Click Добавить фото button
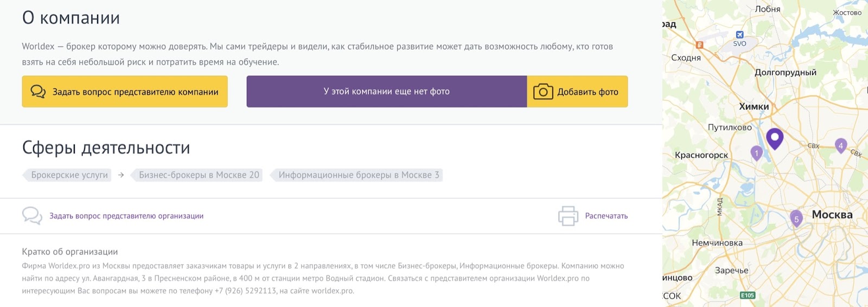868x307 pixels. click(577, 92)
